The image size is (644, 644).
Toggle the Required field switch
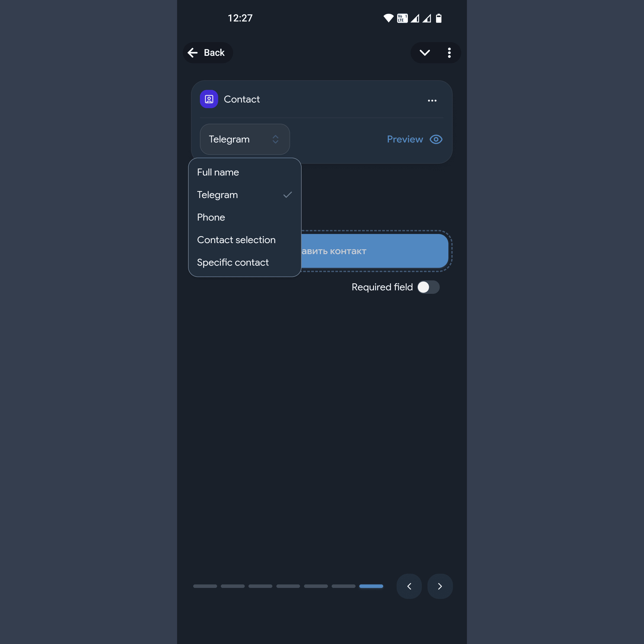(428, 287)
